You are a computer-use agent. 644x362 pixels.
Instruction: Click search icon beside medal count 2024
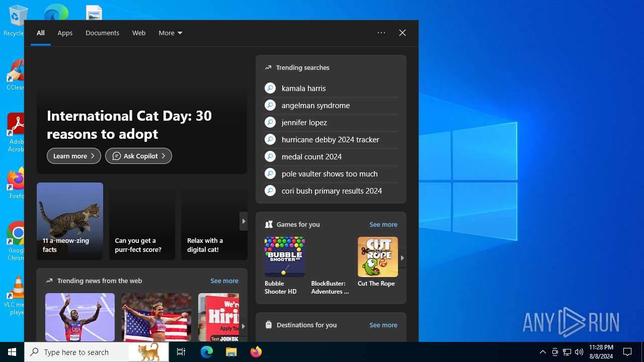pos(270,156)
